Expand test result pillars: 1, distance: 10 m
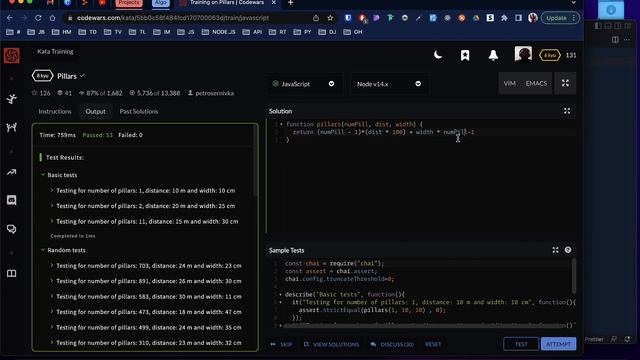Screen dimensions: 640x360 [142, 191]
